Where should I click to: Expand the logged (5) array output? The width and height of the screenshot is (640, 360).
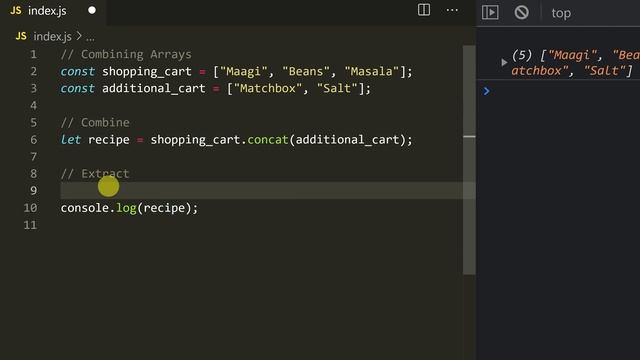tap(504, 62)
